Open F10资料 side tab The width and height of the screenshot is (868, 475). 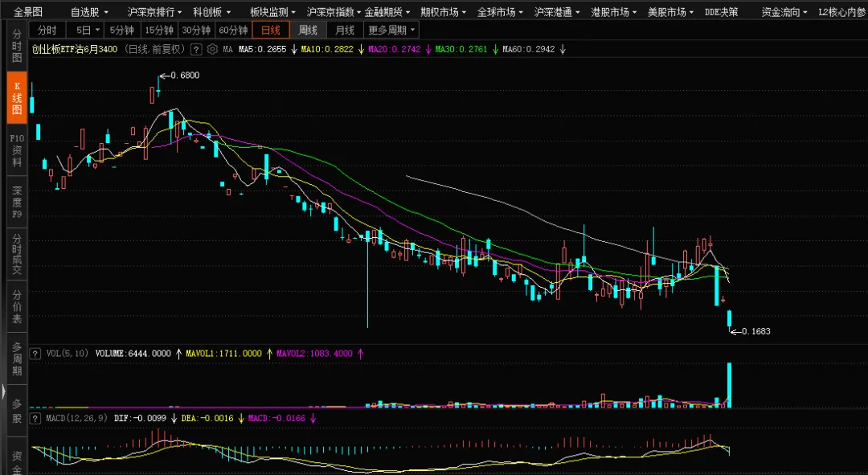tap(17, 150)
